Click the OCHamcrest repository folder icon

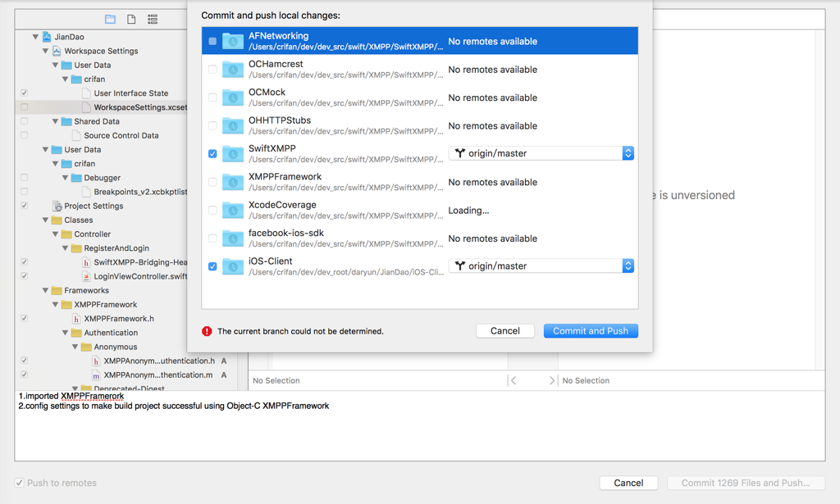coord(233,69)
